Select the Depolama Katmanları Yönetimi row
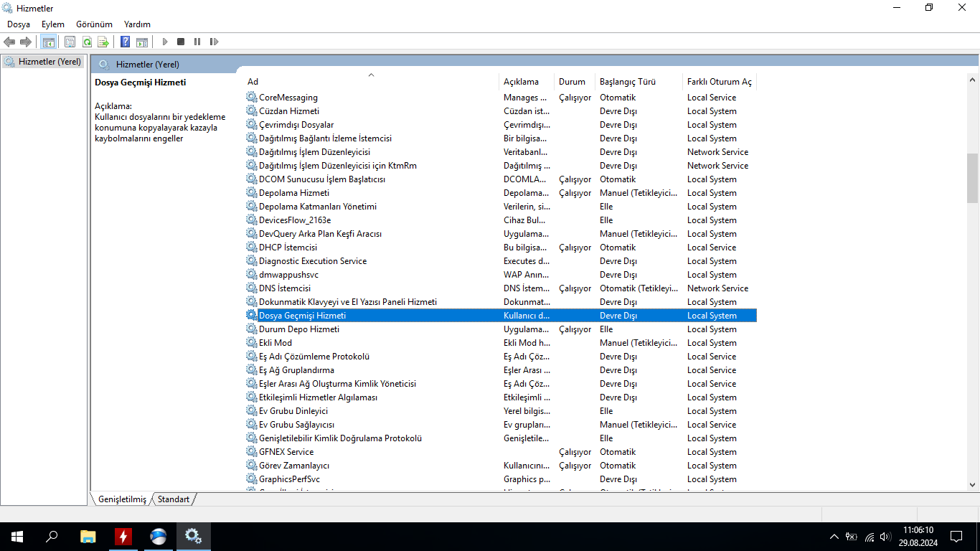Viewport: 980px width, 551px height. click(x=501, y=206)
